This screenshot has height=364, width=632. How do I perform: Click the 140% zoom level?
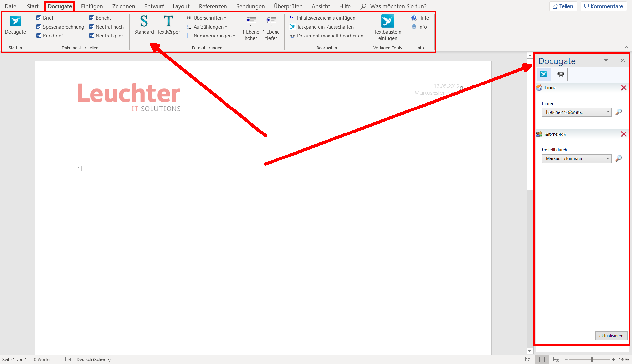(x=624, y=359)
